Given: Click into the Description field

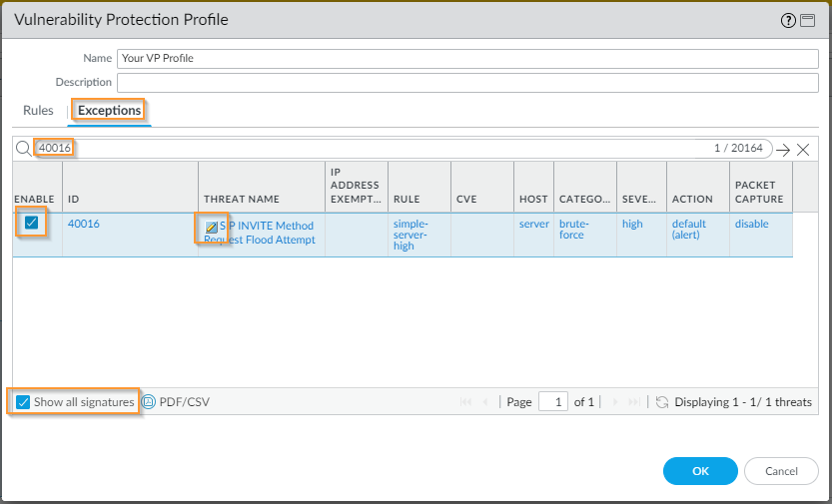Looking at the screenshot, I should pyautogui.click(x=467, y=82).
